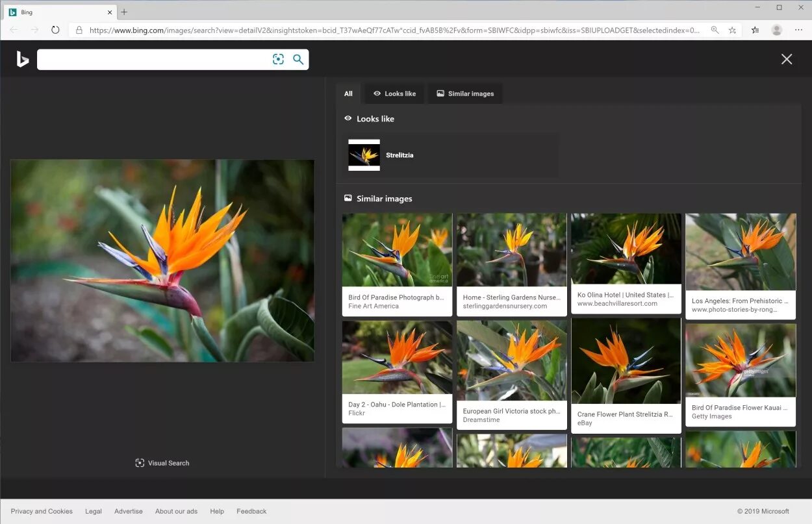Open zoom indicator icon in address bar
Image resolution: width=812 pixels, height=524 pixels.
click(x=715, y=30)
